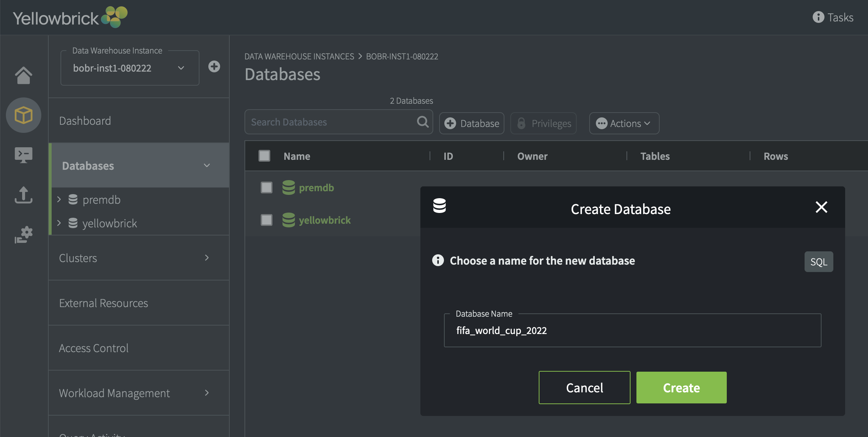
Task: Open Data Warehouse Instance dropdown
Action: tap(130, 68)
